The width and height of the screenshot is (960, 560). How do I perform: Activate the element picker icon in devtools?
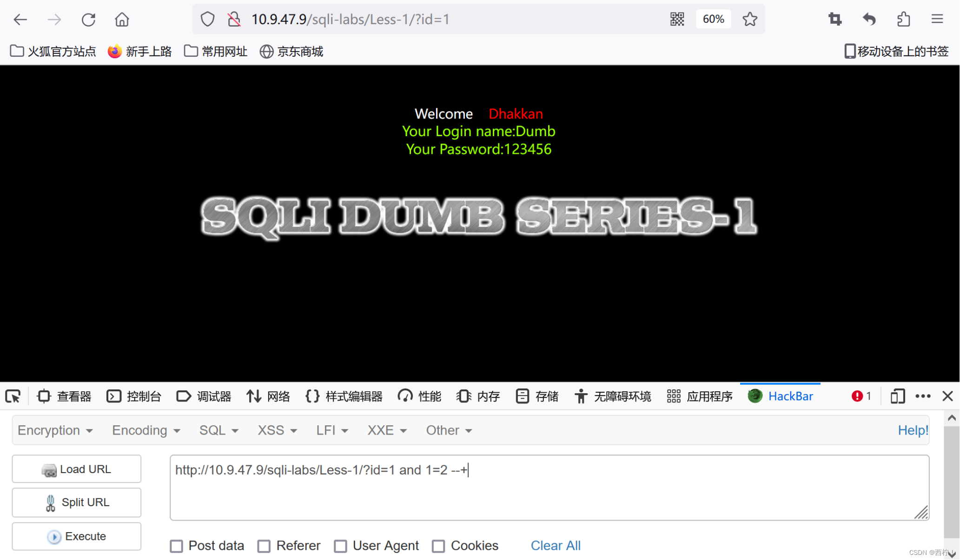click(x=13, y=396)
